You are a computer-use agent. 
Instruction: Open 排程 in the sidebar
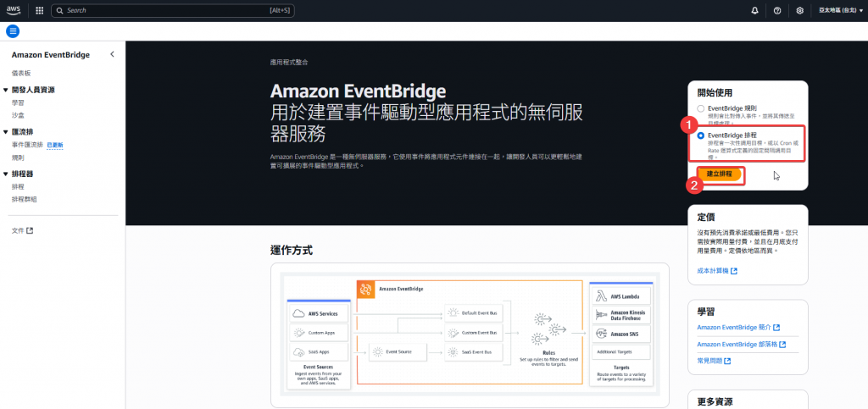(x=18, y=187)
